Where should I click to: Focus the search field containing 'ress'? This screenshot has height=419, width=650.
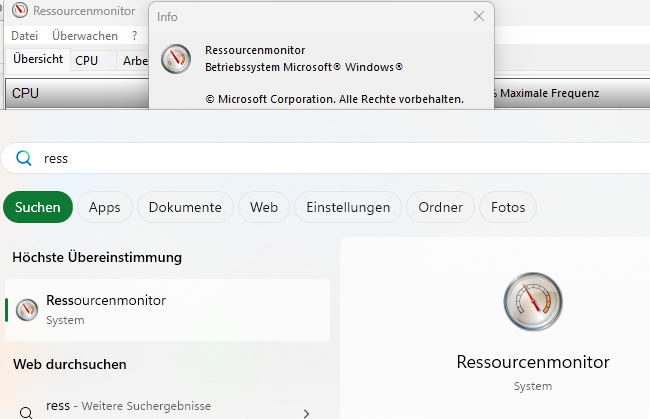pos(325,158)
